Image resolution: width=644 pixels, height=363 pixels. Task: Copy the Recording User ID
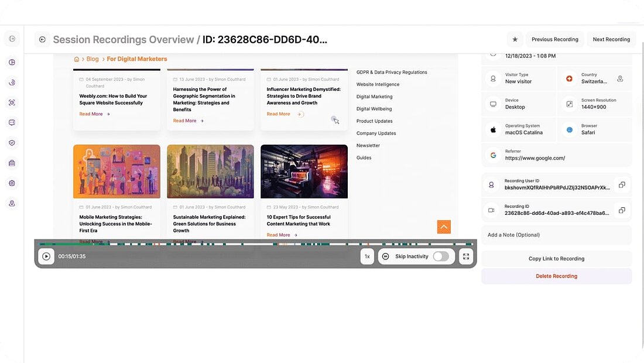[622, 185]
